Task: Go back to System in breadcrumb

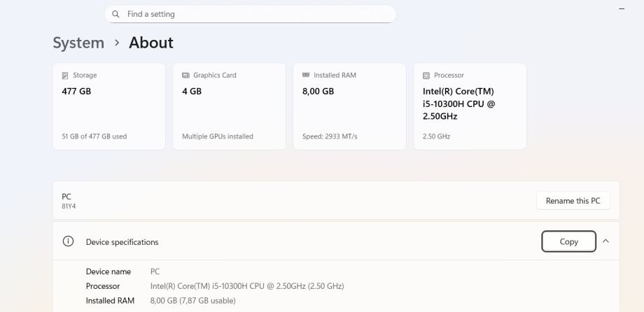Action: click(78, 43)
